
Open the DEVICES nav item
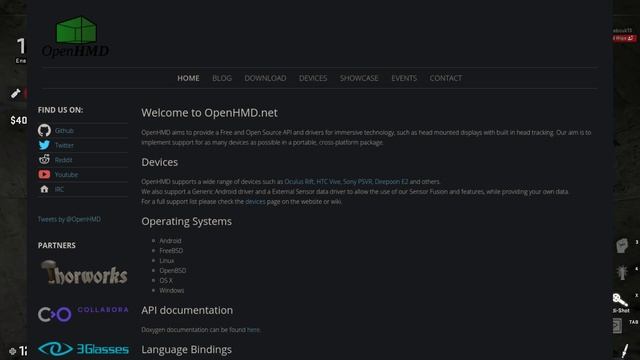point(313,78)
